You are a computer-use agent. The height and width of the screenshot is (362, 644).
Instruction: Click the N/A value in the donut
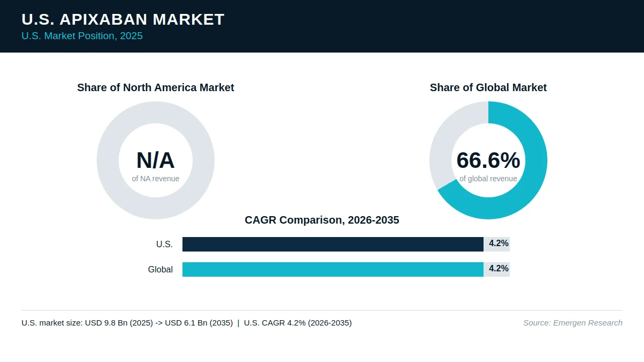coord(156,160)
